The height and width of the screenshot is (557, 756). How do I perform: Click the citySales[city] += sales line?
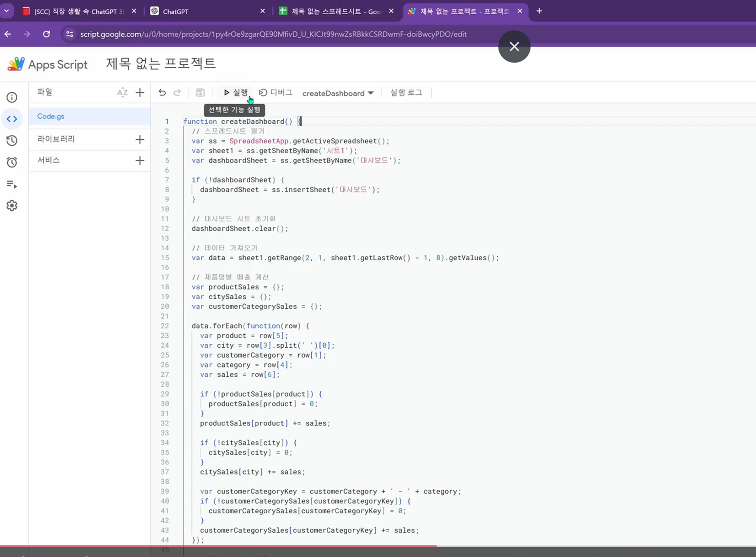[x=252, y=472]
